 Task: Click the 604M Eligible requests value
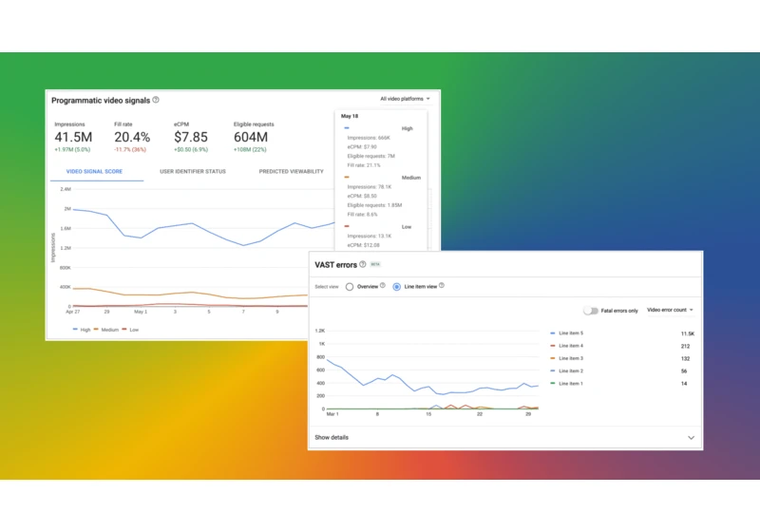tap(251, 137)
